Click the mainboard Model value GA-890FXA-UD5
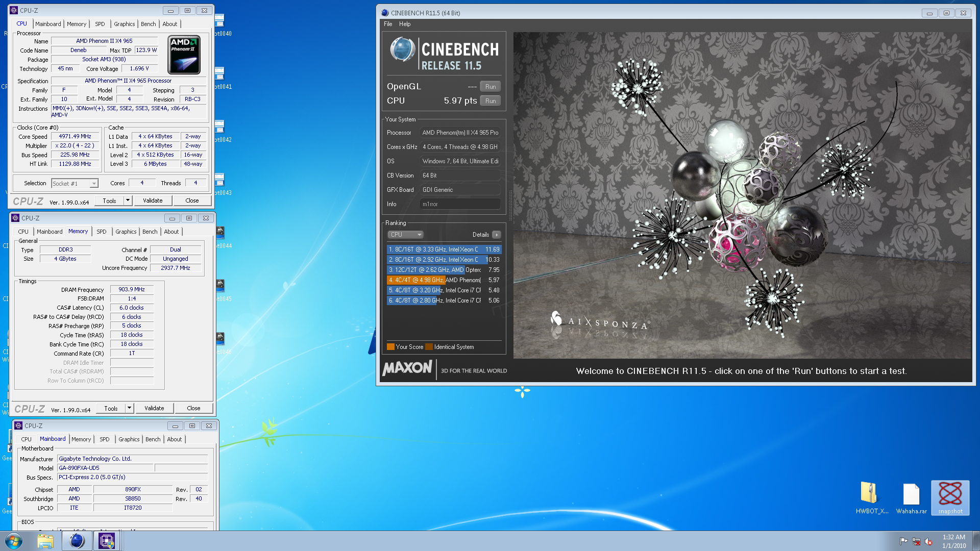 (x=105, y=468)
